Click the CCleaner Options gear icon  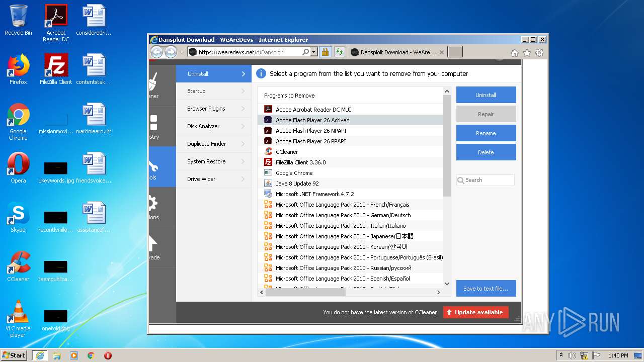click(152, 203)
